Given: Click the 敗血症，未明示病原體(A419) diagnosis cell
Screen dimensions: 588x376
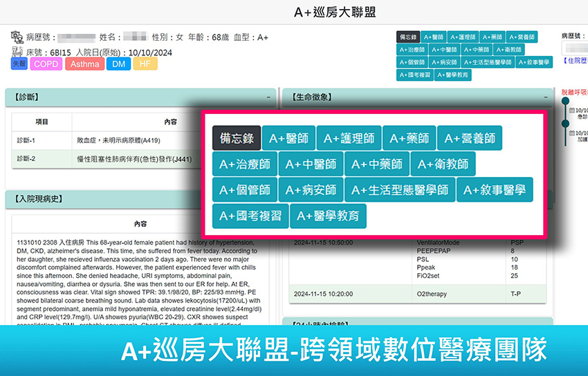Looking at the screenshot, I should tap(118, 140).
